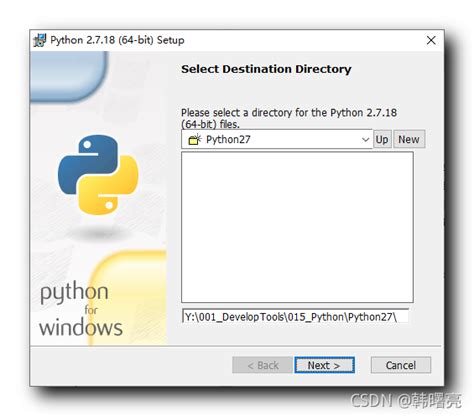
Task: Click the 'python for windows' banner text
Action: (81, 309)
